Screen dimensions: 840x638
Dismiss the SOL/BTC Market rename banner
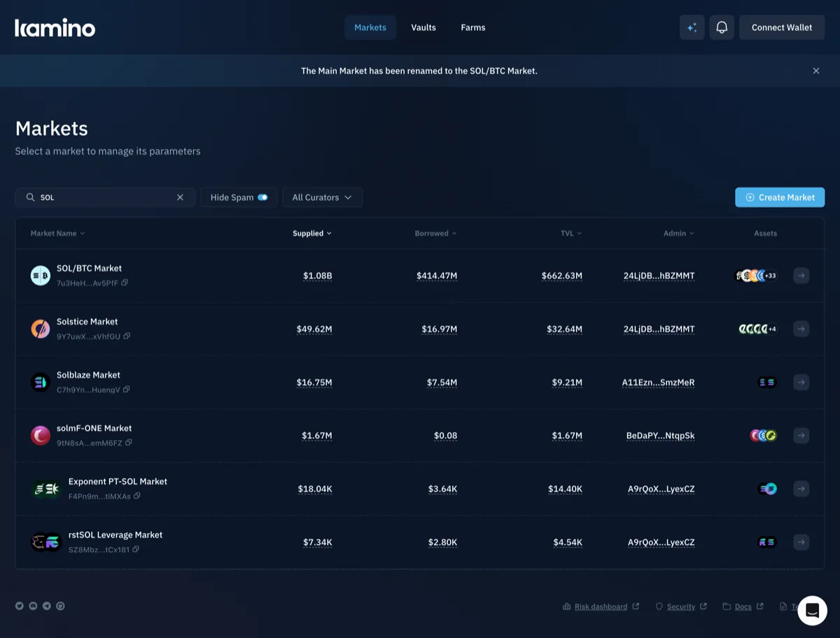pyautogui.click(x=815, y=71)
